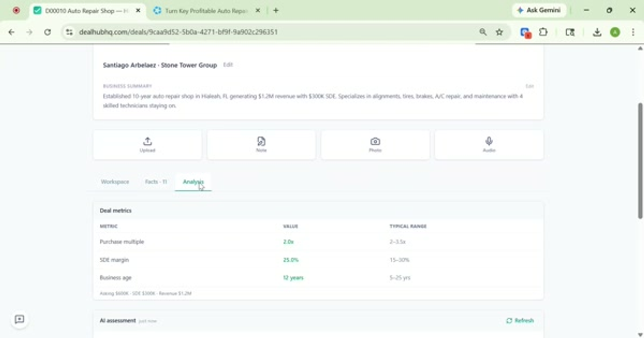Click zoom magnifier in address bar
Image resolution: width=644 pixels, height=338 pixels.
click(x=483, y=32)
